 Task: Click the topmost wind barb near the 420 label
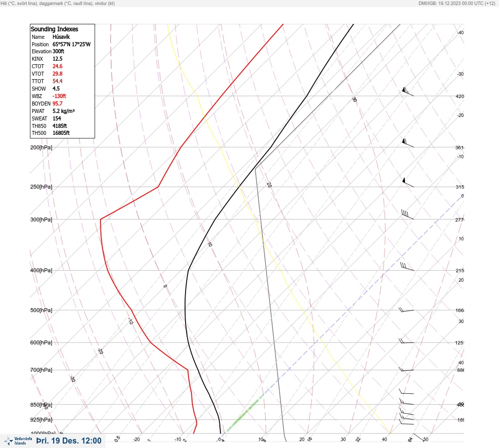407,92
